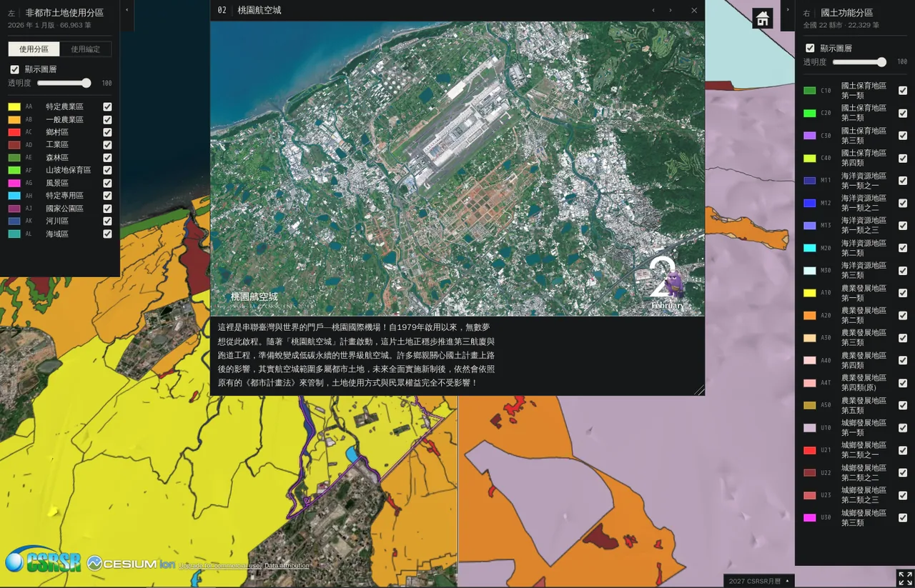915x588 pixels.
Task: Grab the story panel resize handle
Action: pos(699,390)
